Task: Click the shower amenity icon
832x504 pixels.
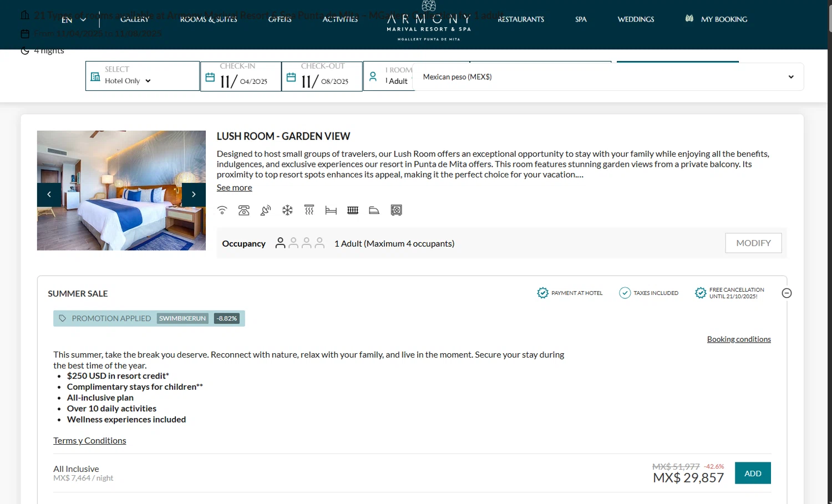Action: tap(309, 210)
